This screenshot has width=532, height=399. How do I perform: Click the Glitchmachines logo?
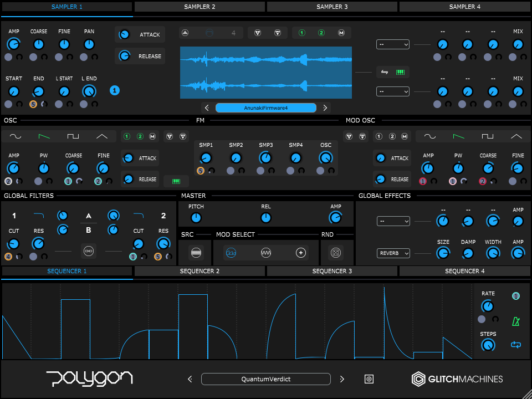[x=457, y=379]
